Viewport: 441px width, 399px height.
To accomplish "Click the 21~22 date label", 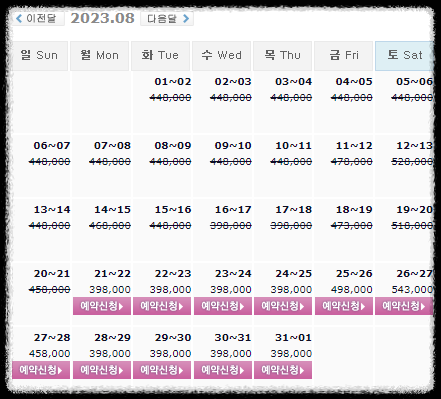I will [x=112, y=274].
